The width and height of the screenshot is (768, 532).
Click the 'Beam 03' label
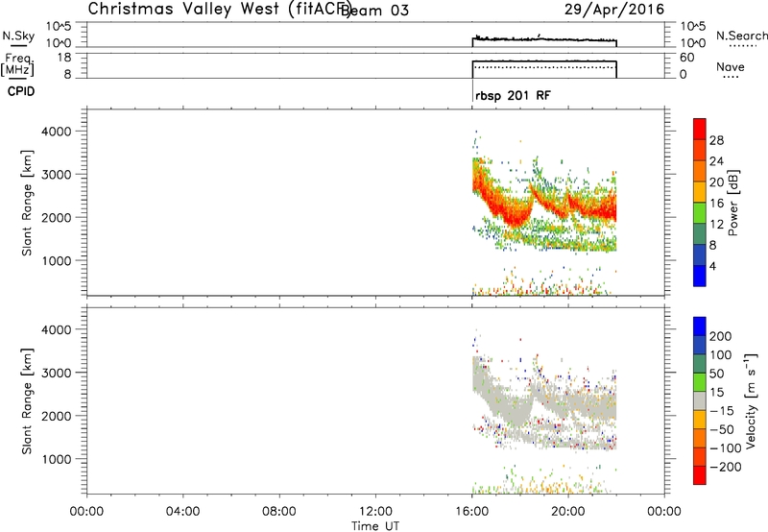(x=374, y=11)
